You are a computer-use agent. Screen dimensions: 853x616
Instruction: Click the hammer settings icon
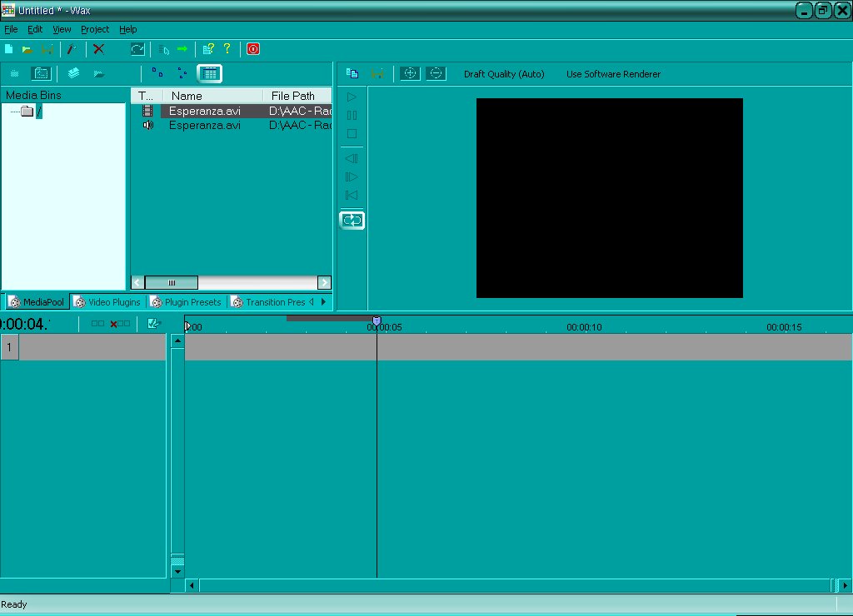coord(72,49)
